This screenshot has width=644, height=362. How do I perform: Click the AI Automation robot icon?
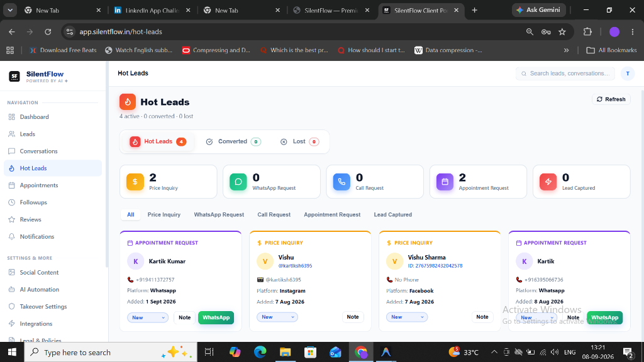(x=11, y=289)
